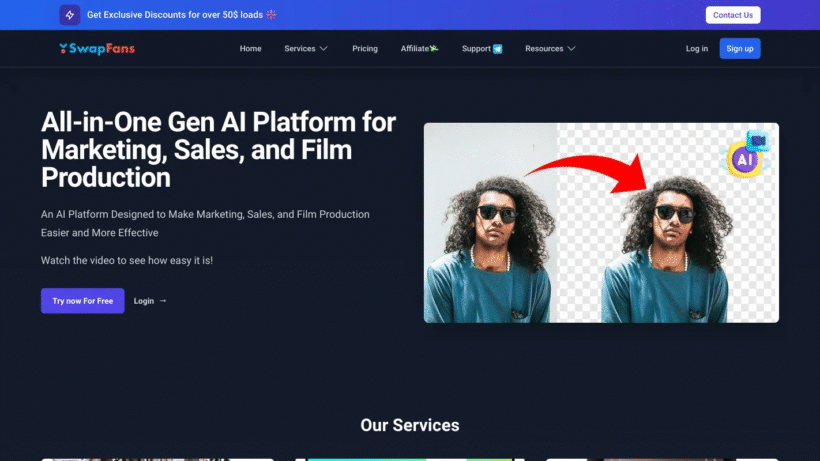Click the Sign up button
The width and height of the screenshot is (820, 461).
tap(739, 49)
